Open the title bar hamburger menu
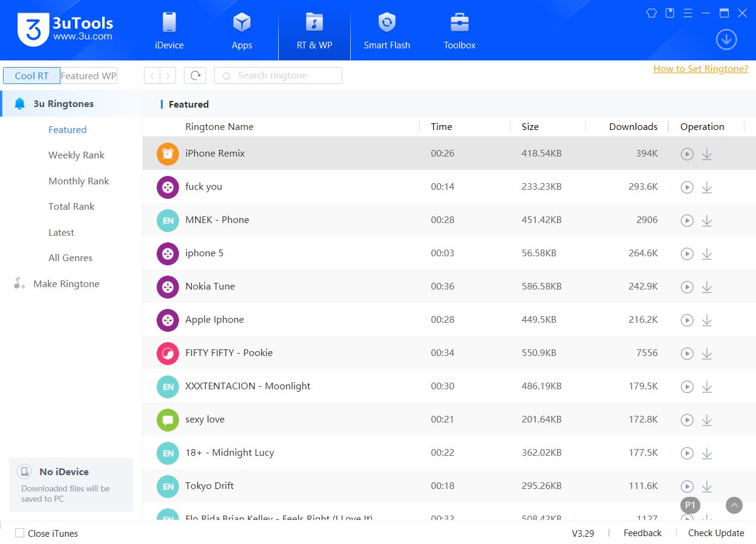 click(688, 13)
